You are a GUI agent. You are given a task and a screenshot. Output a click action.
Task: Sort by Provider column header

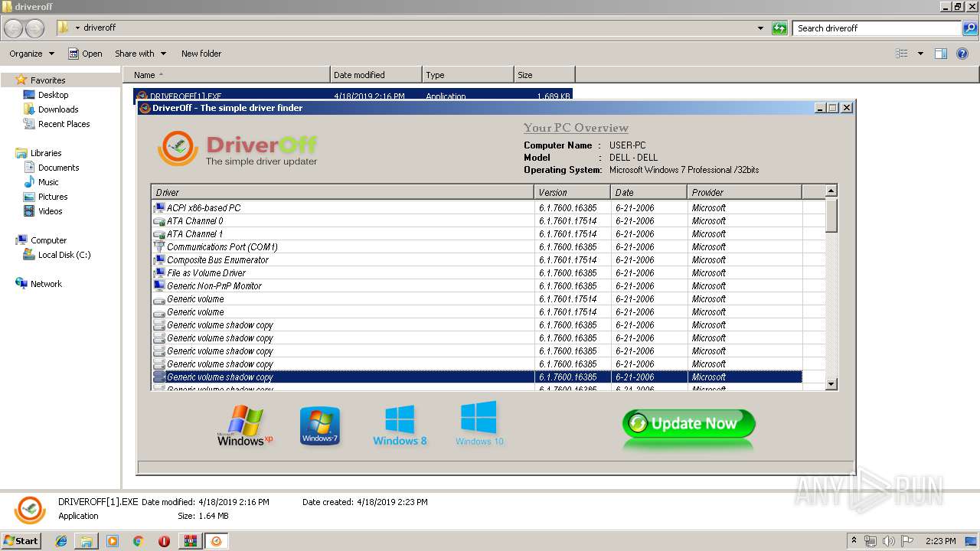coord(744,192)
